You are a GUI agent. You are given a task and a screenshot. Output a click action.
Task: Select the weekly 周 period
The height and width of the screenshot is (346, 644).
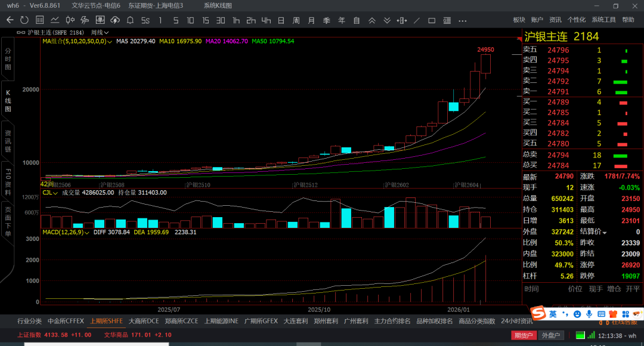(x=296, y=20)
